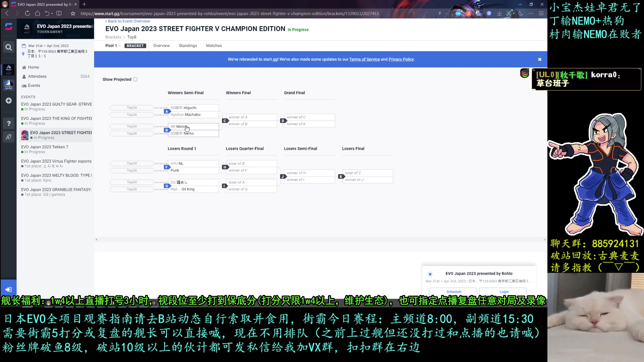The image size is (644, 362).
Task: Click the sign-in icon in sidebar
Action: tap(8, 290)
